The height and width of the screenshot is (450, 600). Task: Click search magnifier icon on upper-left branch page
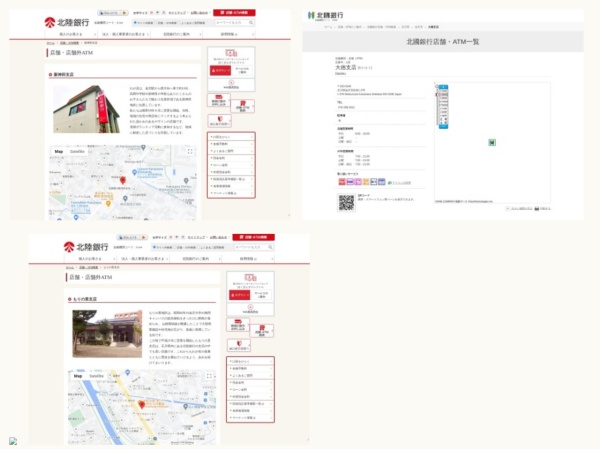pos(251,23)
